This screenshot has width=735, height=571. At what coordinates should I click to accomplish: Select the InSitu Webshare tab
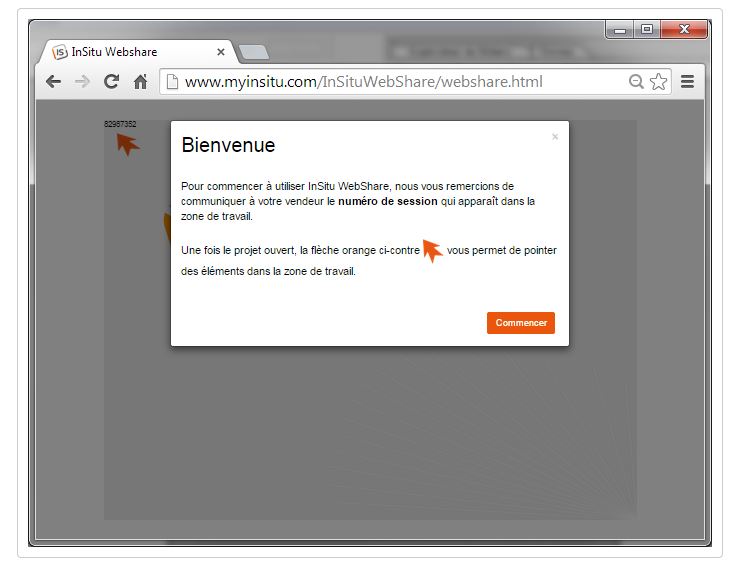pyautogui.click(x=130, y=52)
